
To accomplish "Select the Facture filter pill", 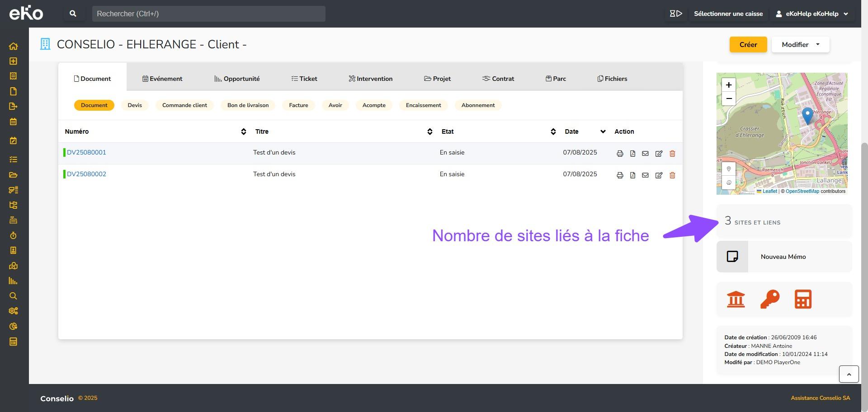I will point(298,105).
